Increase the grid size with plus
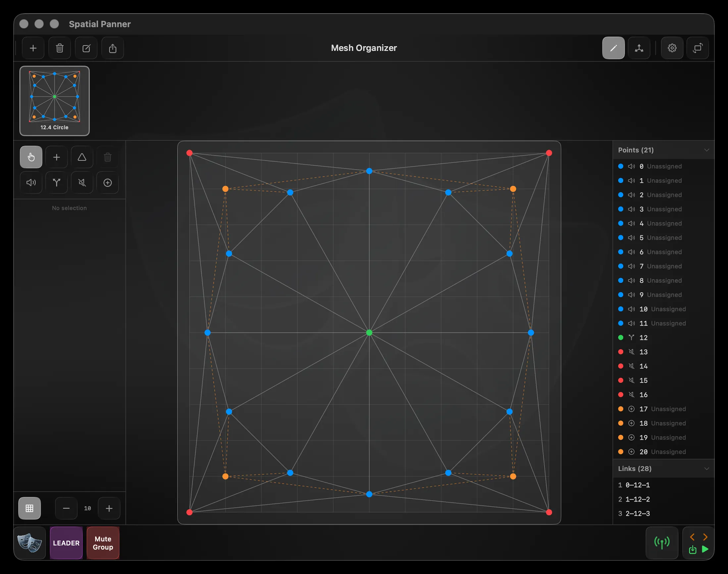Viewport: 728px width, 574px height. tap(109, 508)
